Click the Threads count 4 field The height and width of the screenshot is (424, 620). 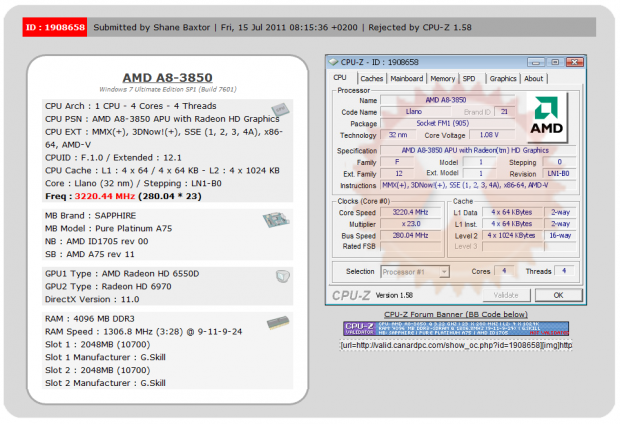pyautogui.click(x=564, y=271)
